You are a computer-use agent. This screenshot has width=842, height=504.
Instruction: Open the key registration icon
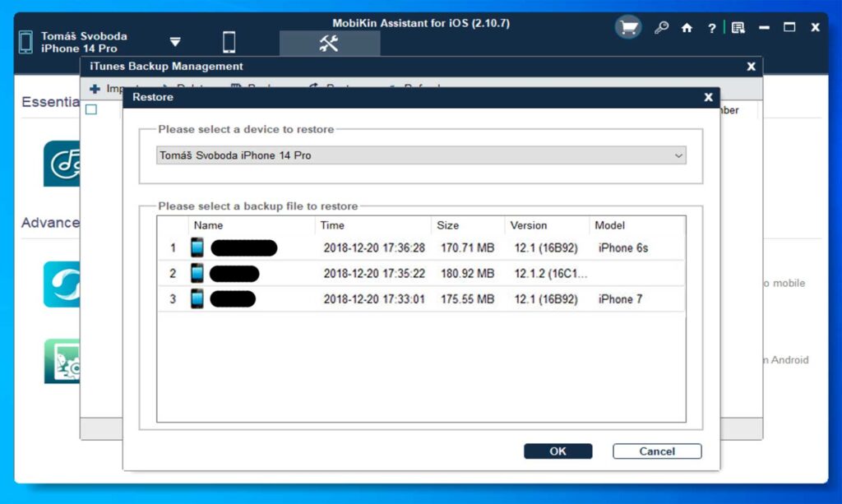click(x=661, y=27)
